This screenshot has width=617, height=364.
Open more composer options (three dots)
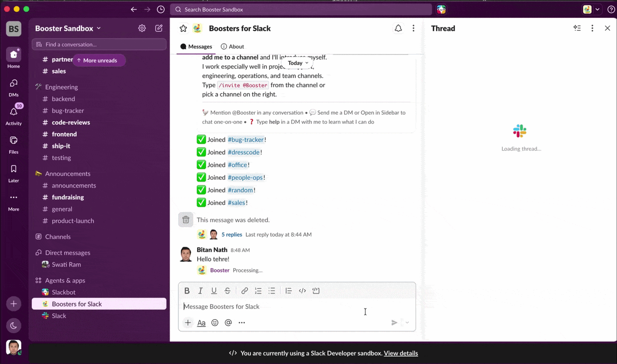point(242,323)
